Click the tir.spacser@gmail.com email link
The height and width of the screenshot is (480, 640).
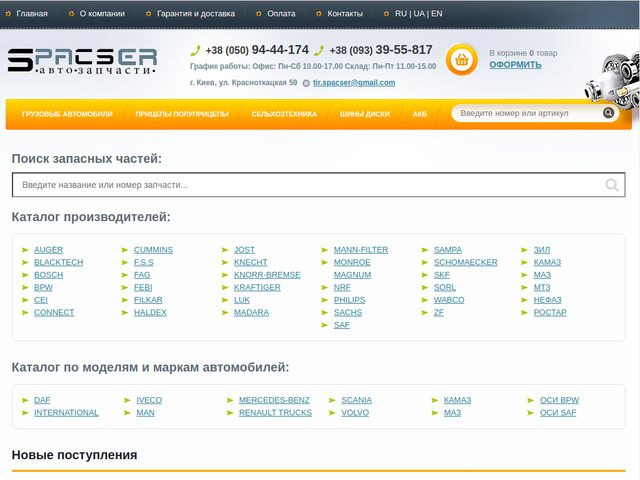pyautogui.click(x=354, y=83)
